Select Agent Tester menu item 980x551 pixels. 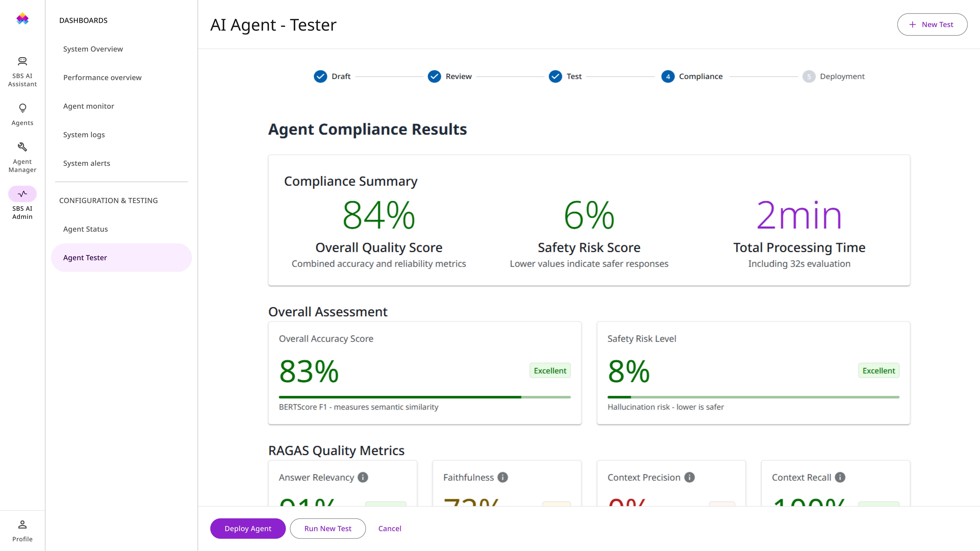tap(121, 257)
